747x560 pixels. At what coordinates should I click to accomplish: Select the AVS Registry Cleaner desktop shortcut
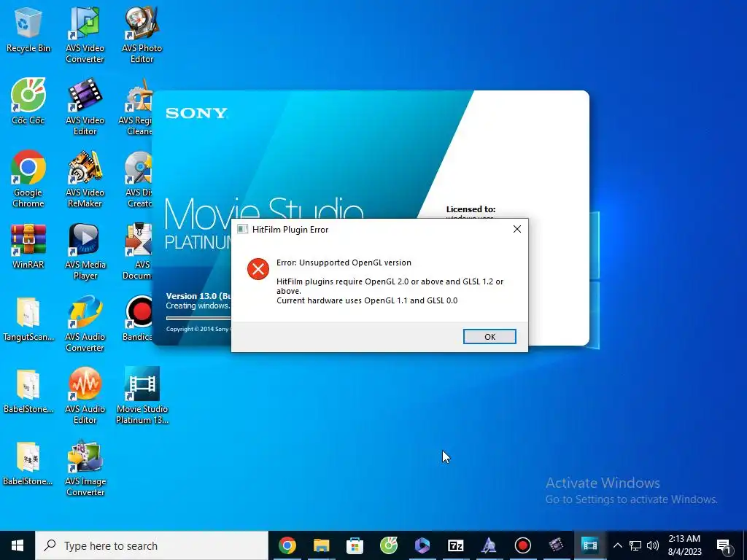(136, 107)
